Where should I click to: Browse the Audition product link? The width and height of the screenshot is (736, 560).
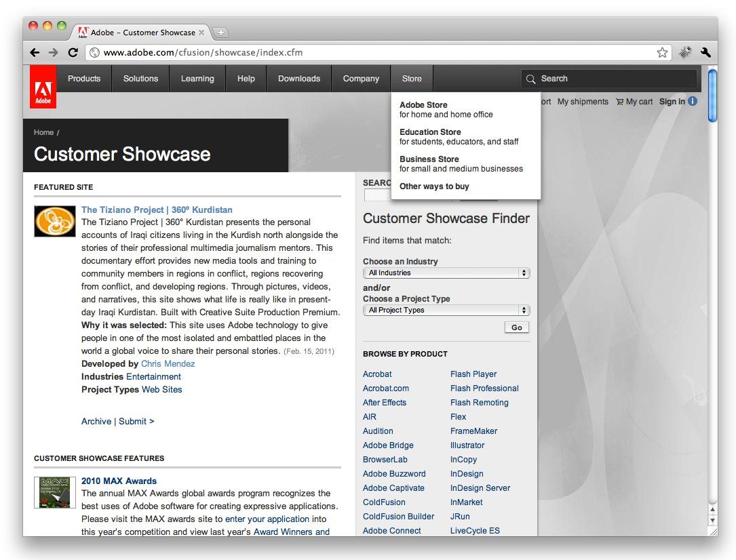(378, 431)
